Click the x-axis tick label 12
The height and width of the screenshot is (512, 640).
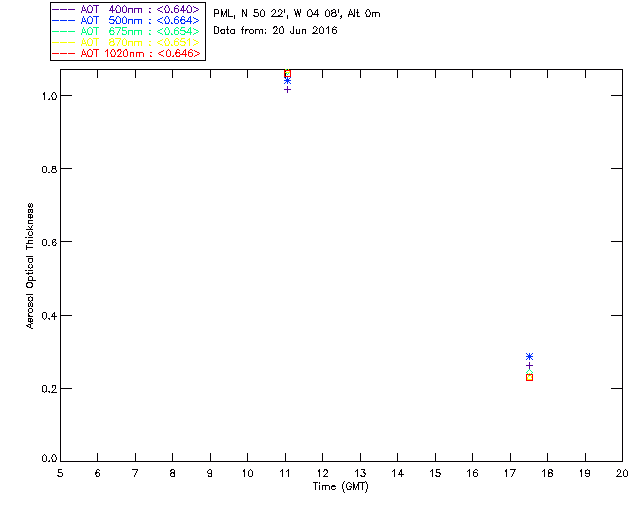(x=322, y=473)
